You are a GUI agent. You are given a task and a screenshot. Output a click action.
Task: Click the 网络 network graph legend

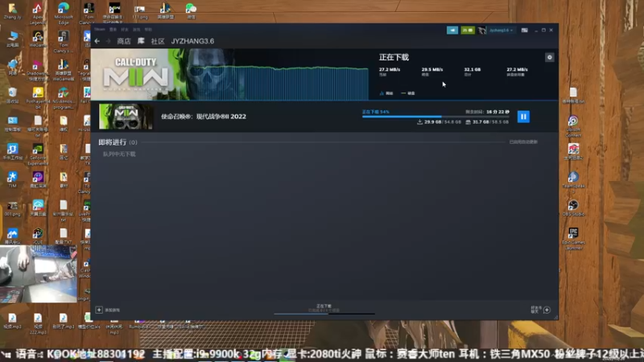pyautogui.click(x=386, y=93)
